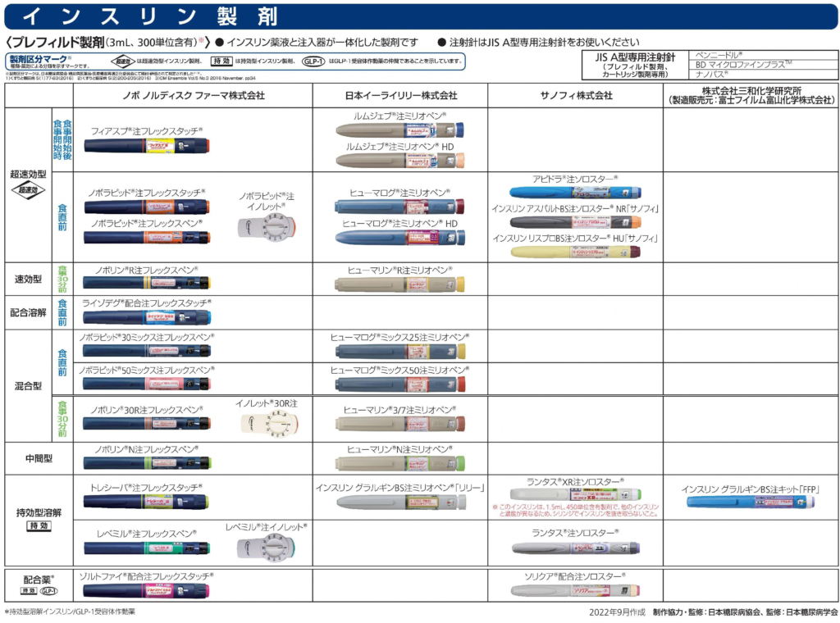The image size is (840, 623).
Task: Click the ノボラピッド注フレックスペン pen image
Action: pos(147,237)
